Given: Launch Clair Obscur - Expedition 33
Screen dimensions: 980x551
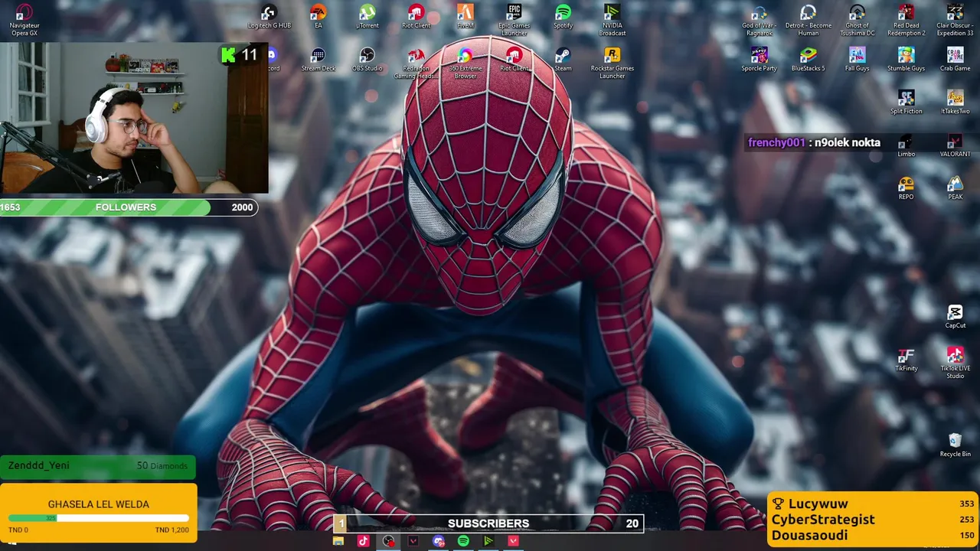Looking at the screenshot, I should point(955,20).
